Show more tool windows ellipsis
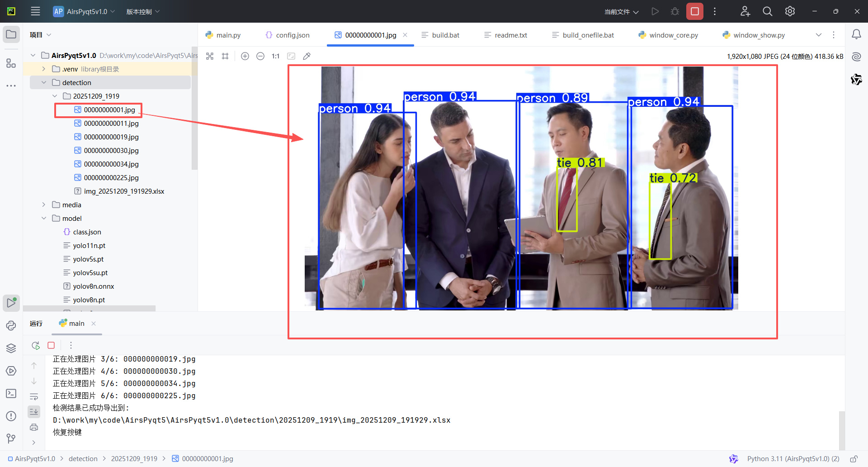The width and height of the screenshot is (868, 467). click(11, 86)
